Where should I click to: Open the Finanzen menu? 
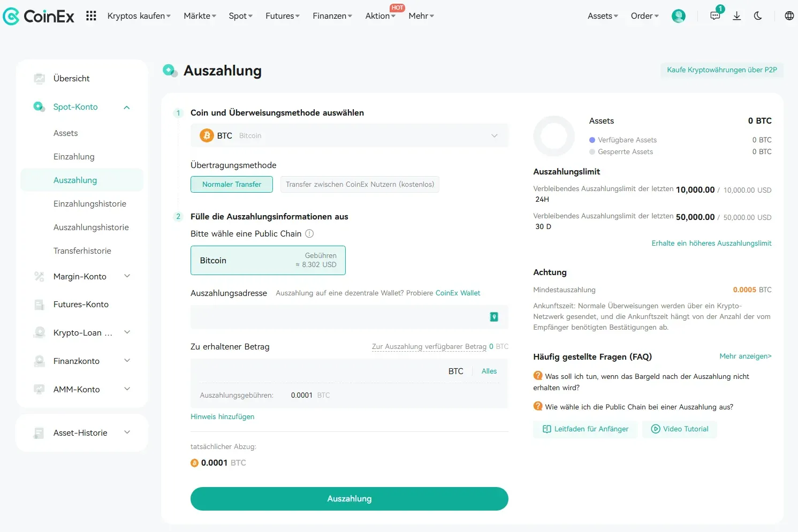332,16
